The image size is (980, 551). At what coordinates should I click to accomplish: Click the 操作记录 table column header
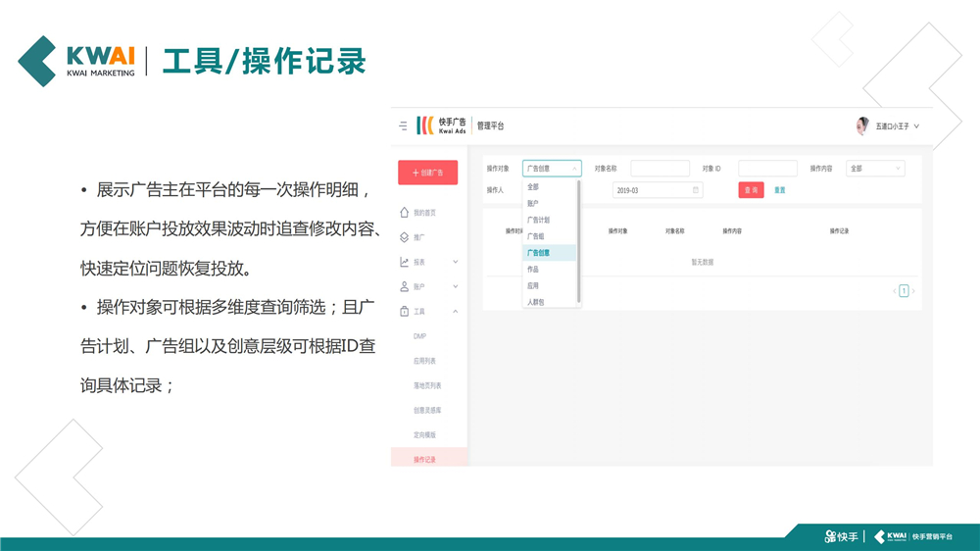point(840,231)
